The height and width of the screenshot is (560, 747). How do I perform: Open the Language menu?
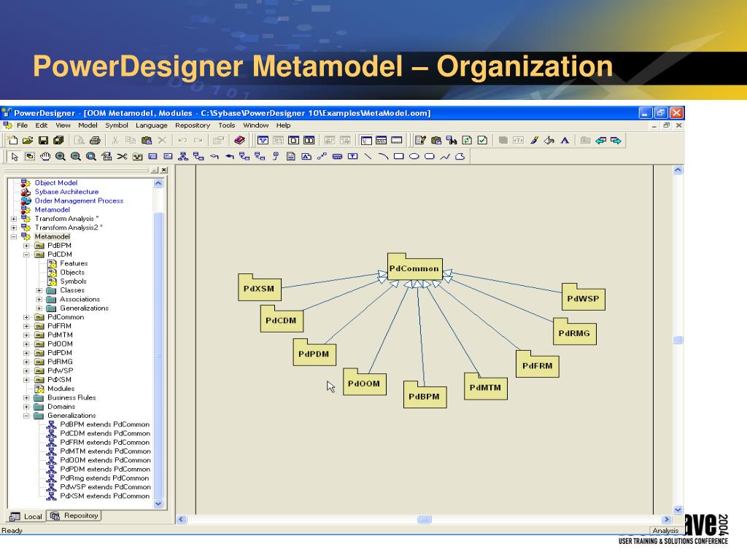click(x=152, y=125)
